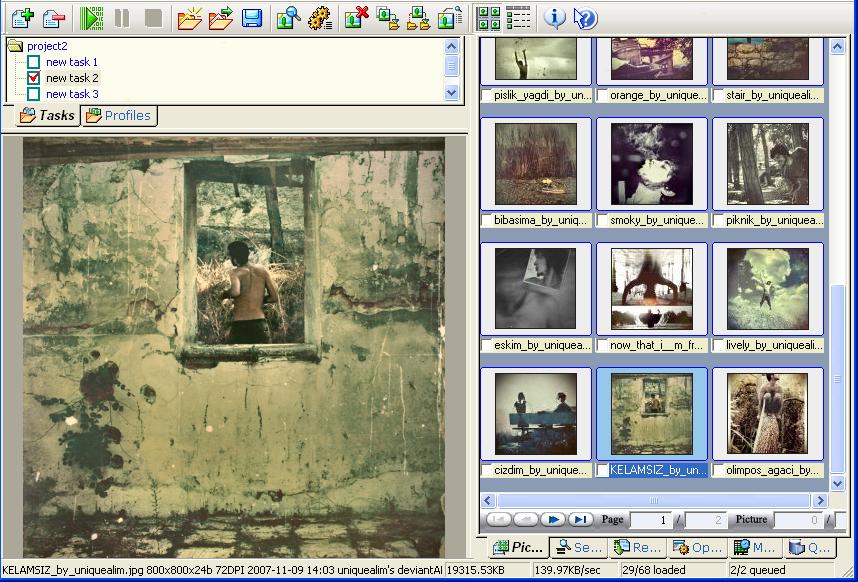Tick the checkbox beside bibasima_by_uniq...
Image resolution: width=858 pixels, height=582 pixels.
[x=486, y=220]
